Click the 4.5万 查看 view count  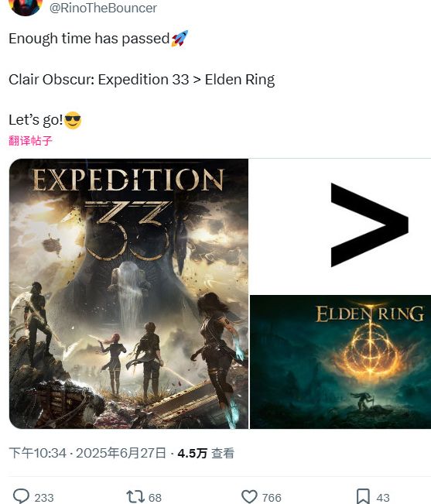(206, 453)
